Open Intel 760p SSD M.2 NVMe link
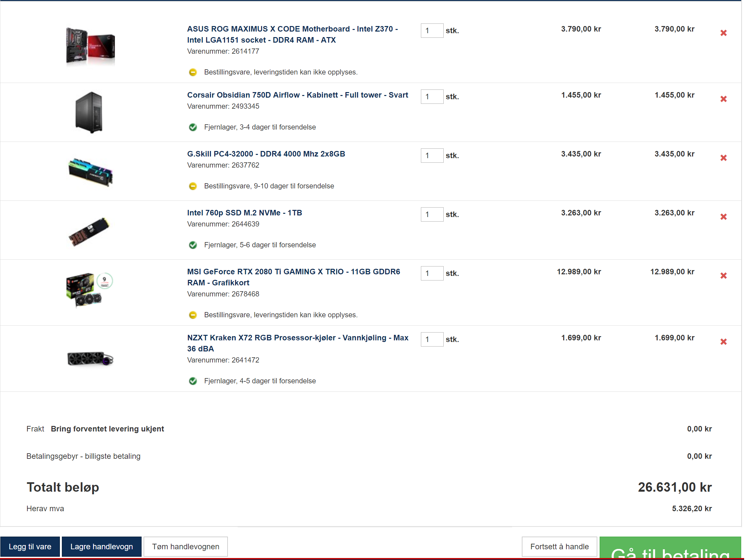This screenshot has height=560, width=750. (244, 213)
